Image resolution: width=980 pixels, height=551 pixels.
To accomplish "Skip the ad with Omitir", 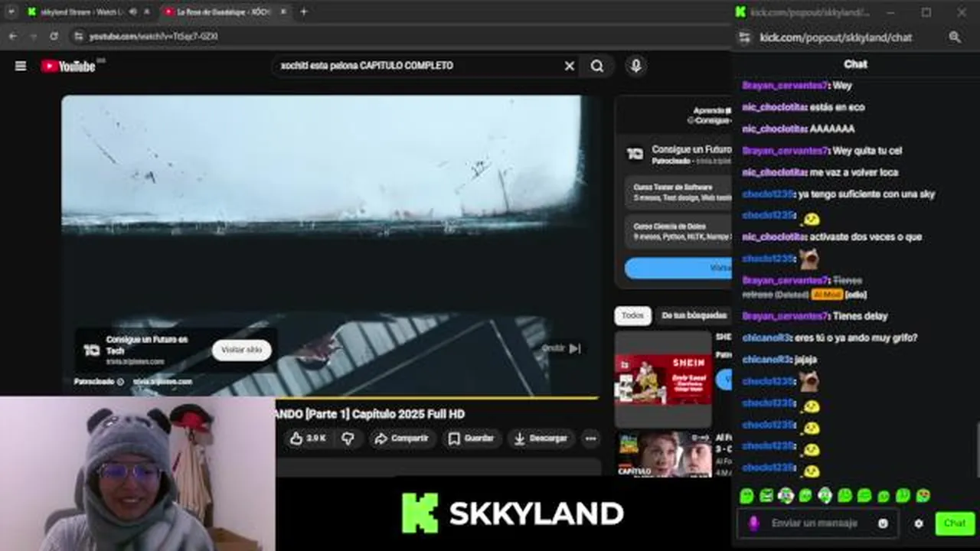I will coord(561,348).
